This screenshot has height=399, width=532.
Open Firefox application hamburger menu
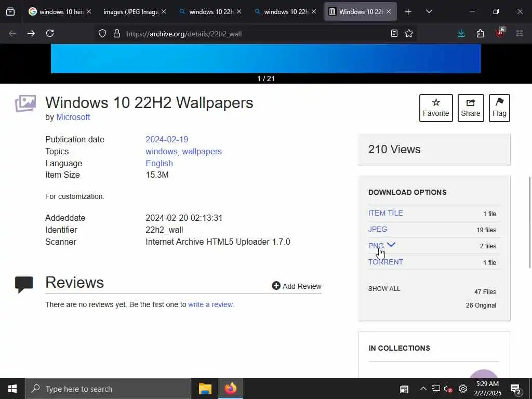pyautogui.click(x=520, y=34)
